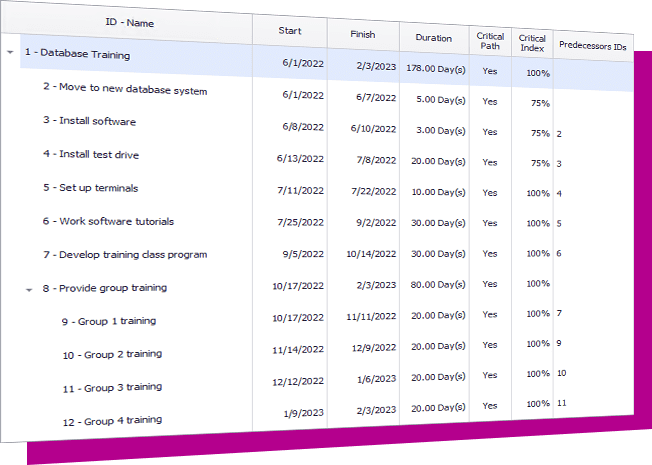Click the 12/9/2022 finish date cell

374,348
